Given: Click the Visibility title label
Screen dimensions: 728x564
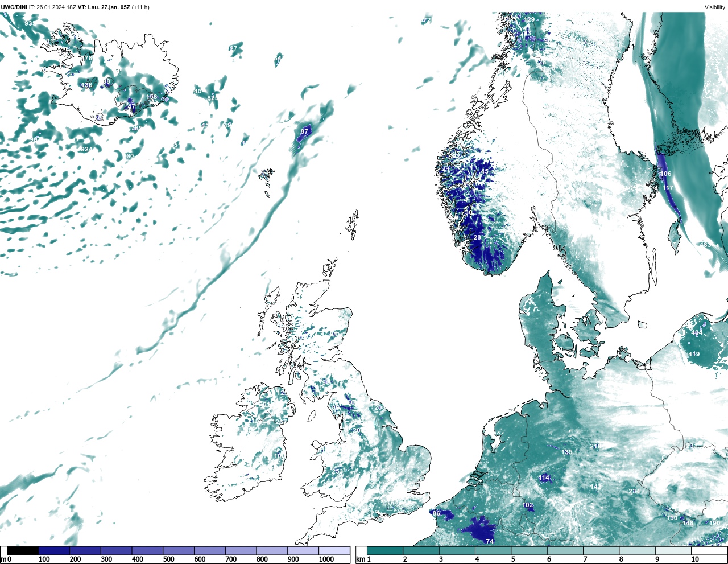Looking at the screenshot, I should pyautogui.click(x=714, y=7).
